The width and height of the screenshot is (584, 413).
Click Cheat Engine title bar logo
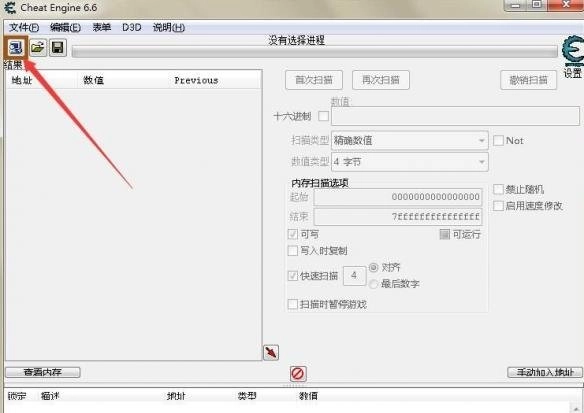pyautogui.click(x=9, y=7)
